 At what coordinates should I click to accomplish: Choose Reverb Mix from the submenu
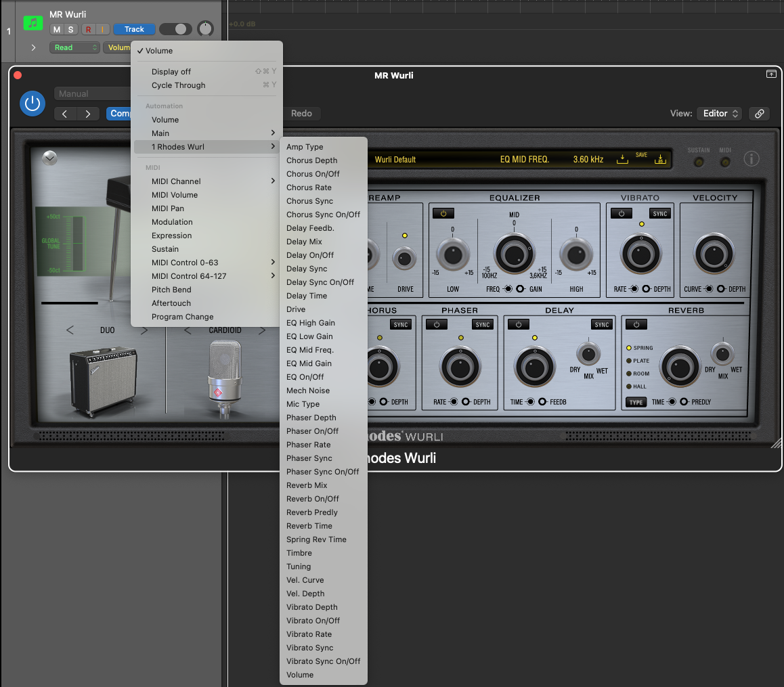coord(324,485)
